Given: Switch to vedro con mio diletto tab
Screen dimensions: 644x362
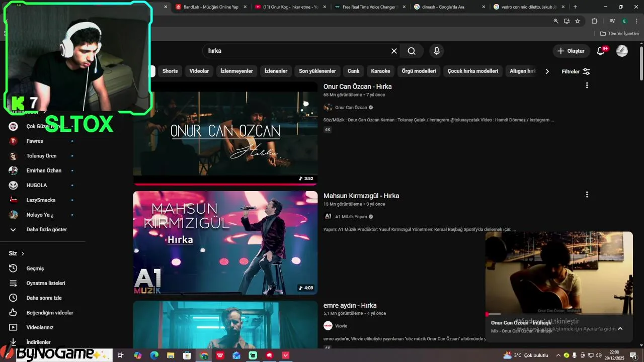Looking at the screenshot, I should click(529, 7).
